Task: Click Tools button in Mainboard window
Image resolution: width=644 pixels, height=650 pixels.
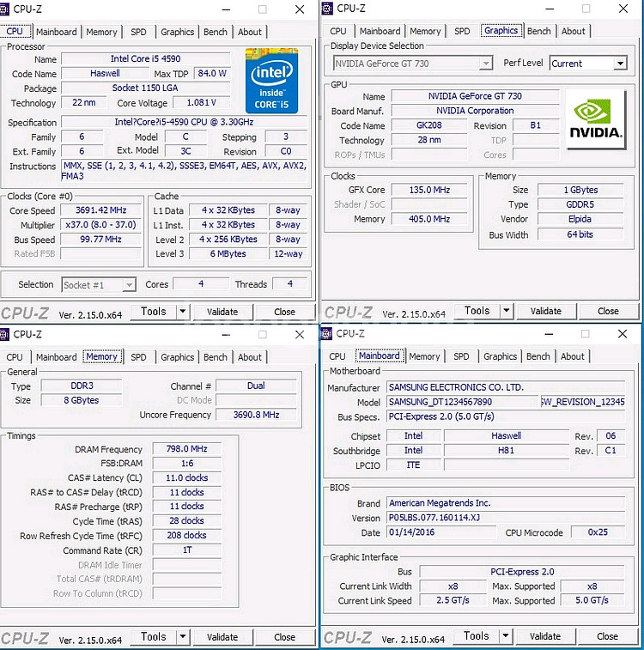Action: (x=477, y=635)
